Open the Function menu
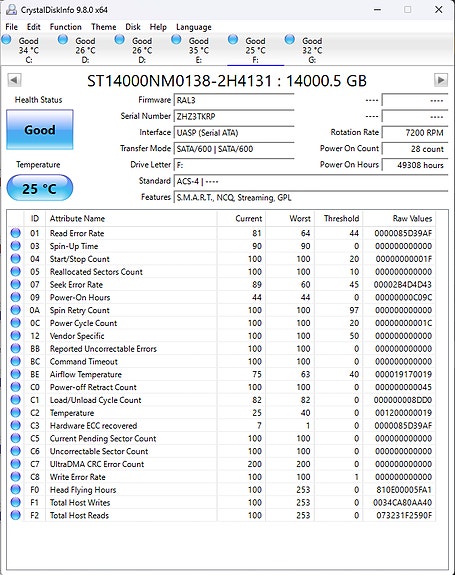 [66, 27]
